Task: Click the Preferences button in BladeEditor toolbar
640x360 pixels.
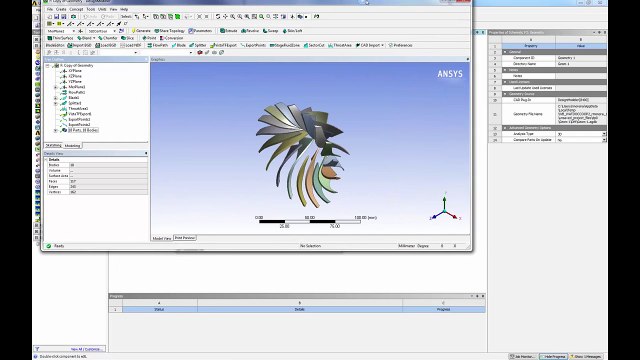Action: click(x=400, y=45)
